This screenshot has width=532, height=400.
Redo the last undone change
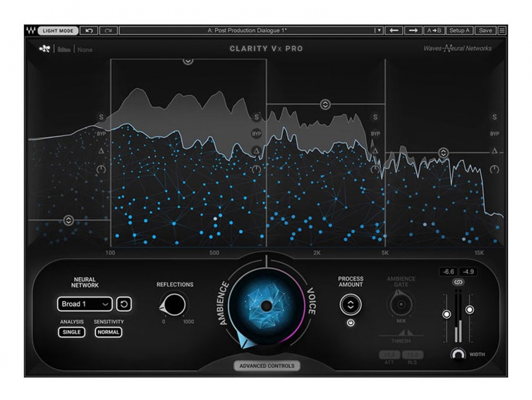pyautogui.click(x=108, y=31)
